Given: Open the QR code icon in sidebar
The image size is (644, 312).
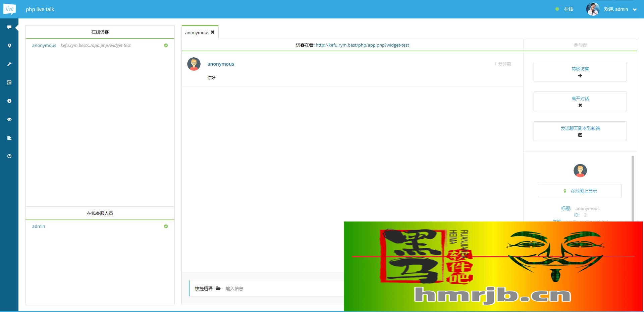Looking at the screenshot, I should coord(9,82).
